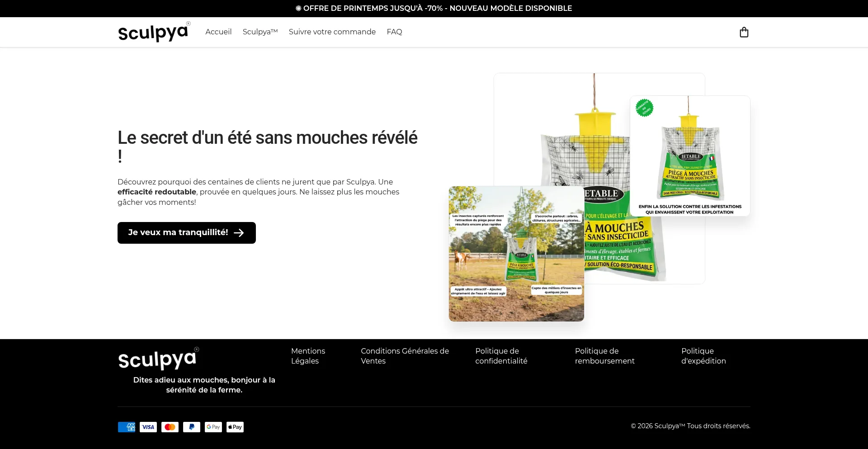
Task: Open Politique de confidentialité link
Action: (501, 356)
